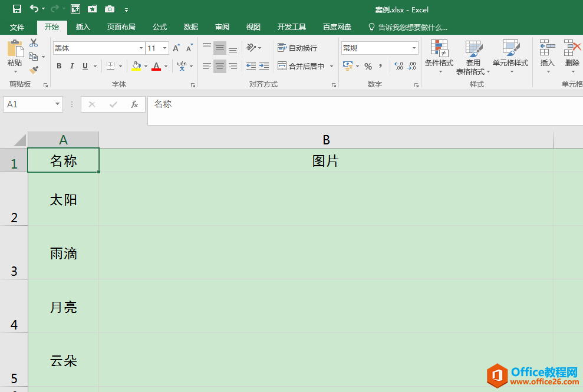Apply the comma thousands separator style

pos(380,66)
